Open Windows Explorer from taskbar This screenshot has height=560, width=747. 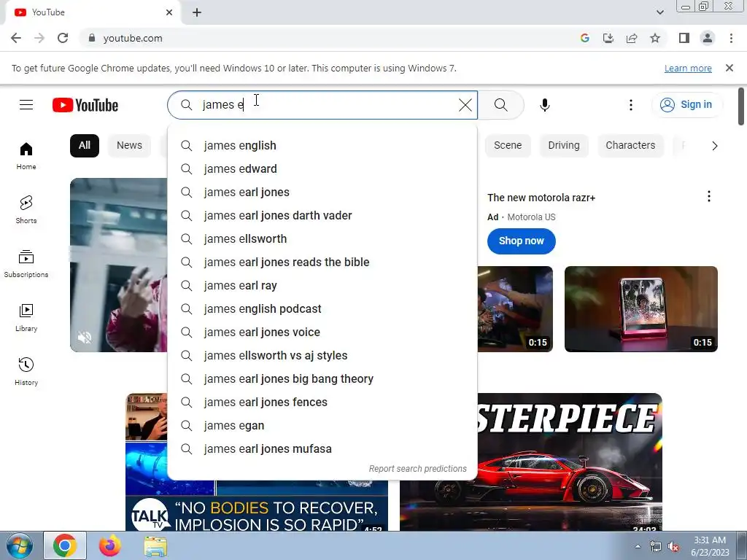click(x=155, y=546)
